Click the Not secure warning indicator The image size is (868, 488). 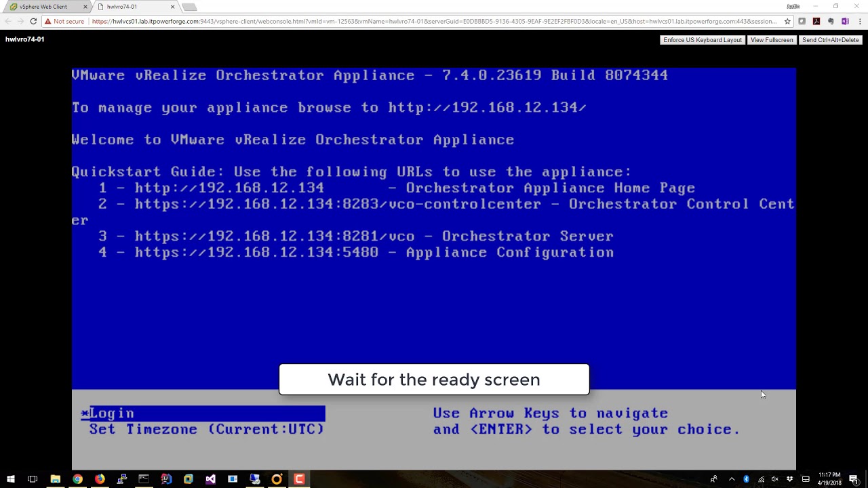64,22
